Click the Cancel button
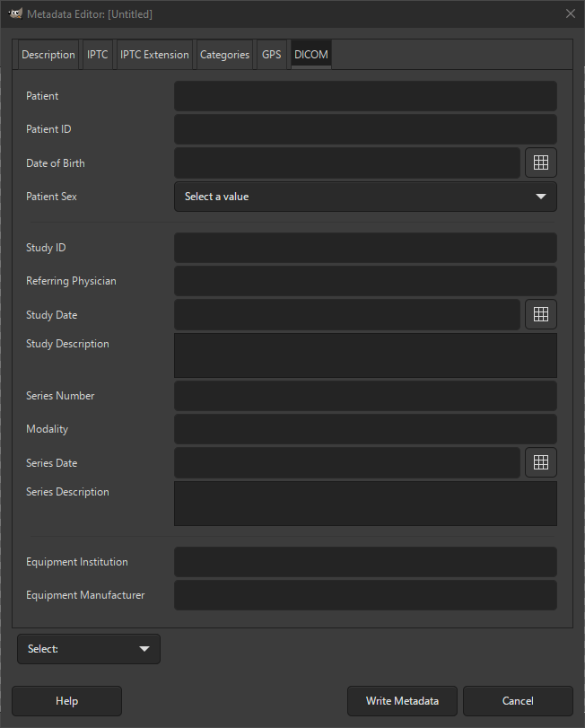 (518, 701)
